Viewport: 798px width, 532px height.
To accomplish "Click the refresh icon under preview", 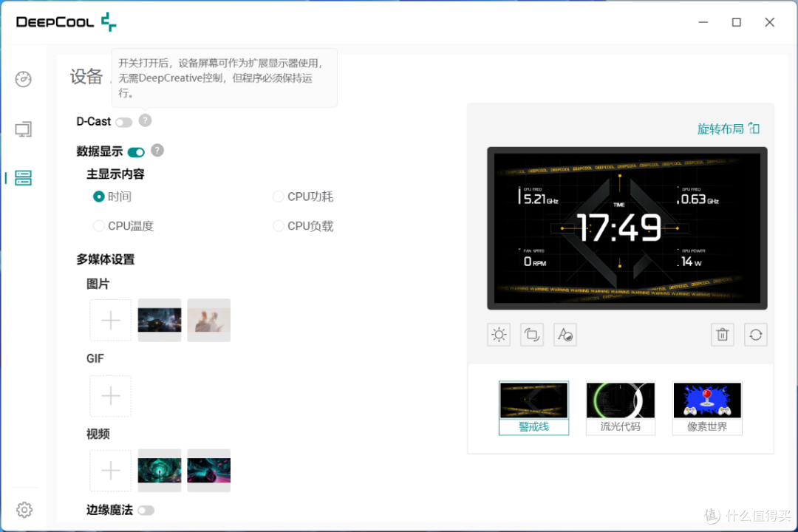I will [x=756, y=335].
